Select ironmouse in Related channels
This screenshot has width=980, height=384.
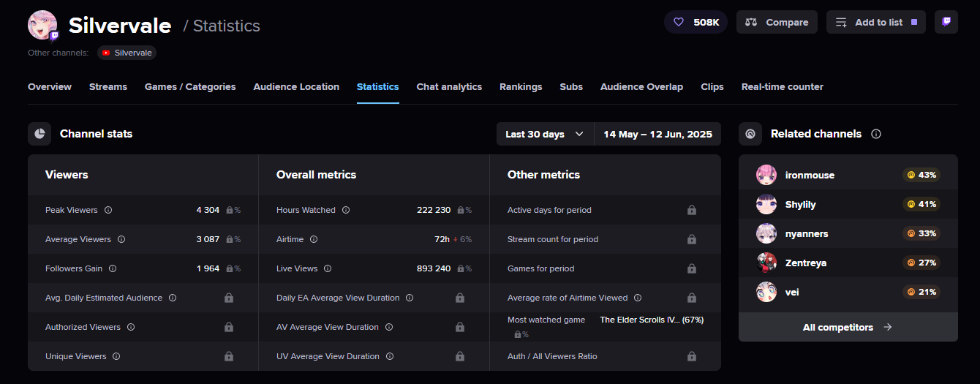pos(810,175)
